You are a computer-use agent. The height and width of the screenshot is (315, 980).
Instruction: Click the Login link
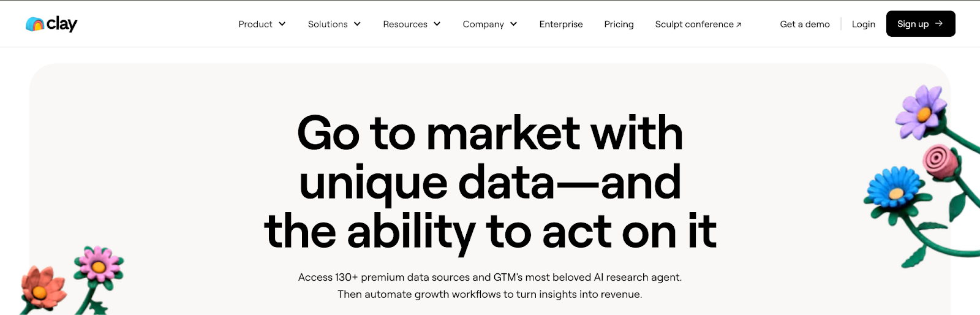tap(863, 24)
